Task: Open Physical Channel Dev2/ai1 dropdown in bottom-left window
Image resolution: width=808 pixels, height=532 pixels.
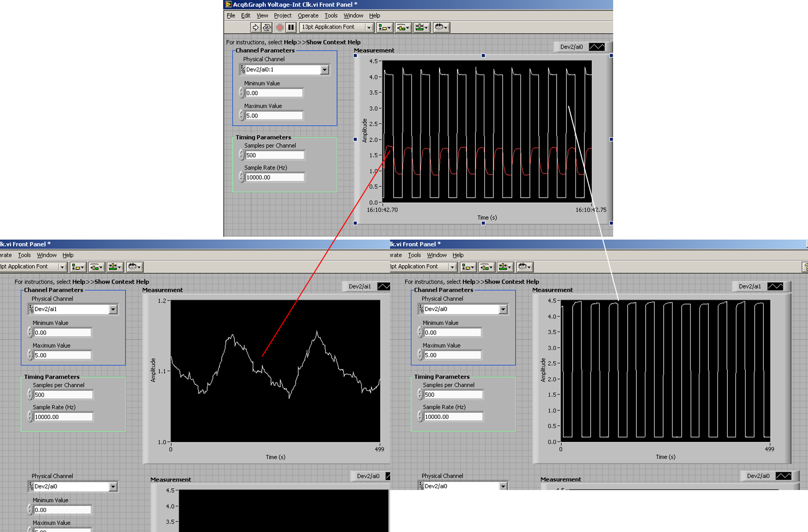Action: 113,309
